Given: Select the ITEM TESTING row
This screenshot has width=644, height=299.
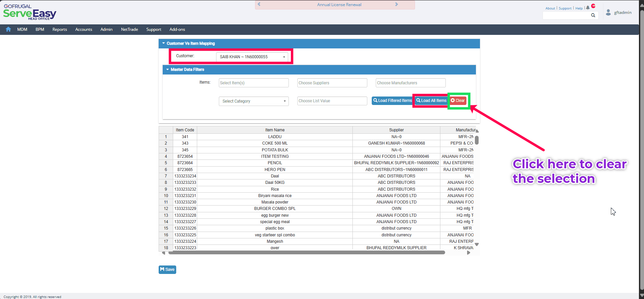Looking at the screenshot, I should [x=275, y=156].
